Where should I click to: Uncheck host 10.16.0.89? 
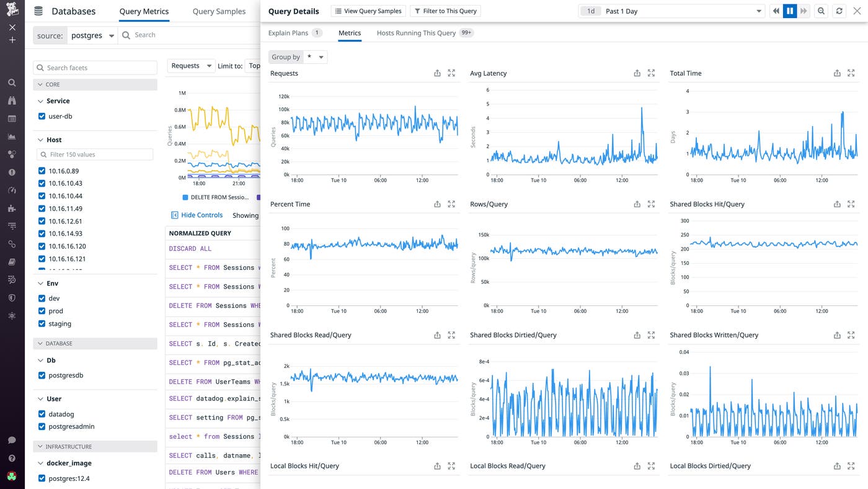42,171
